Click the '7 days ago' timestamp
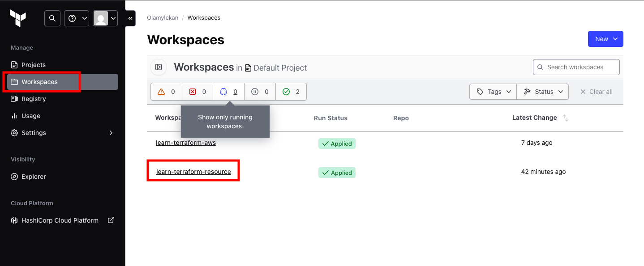This screenshot has height=266, width=644. (x=537, y=143)
